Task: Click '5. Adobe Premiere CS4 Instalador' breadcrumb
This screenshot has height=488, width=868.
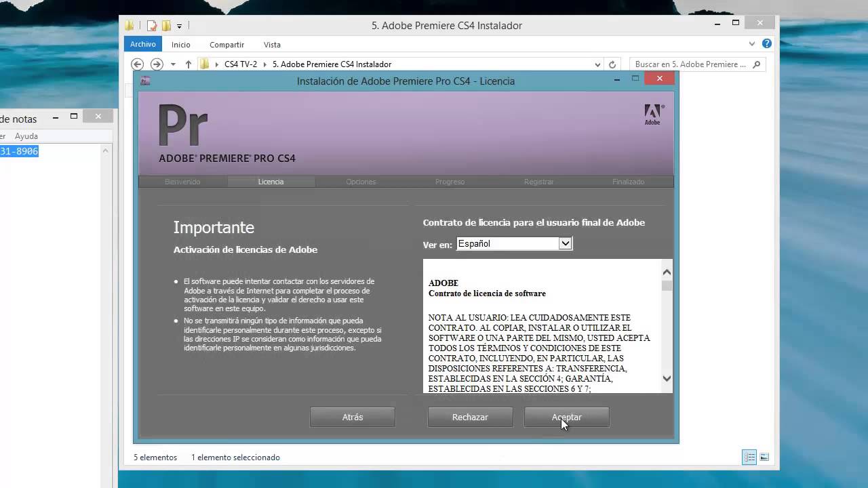Action: (x=332, y=64)
